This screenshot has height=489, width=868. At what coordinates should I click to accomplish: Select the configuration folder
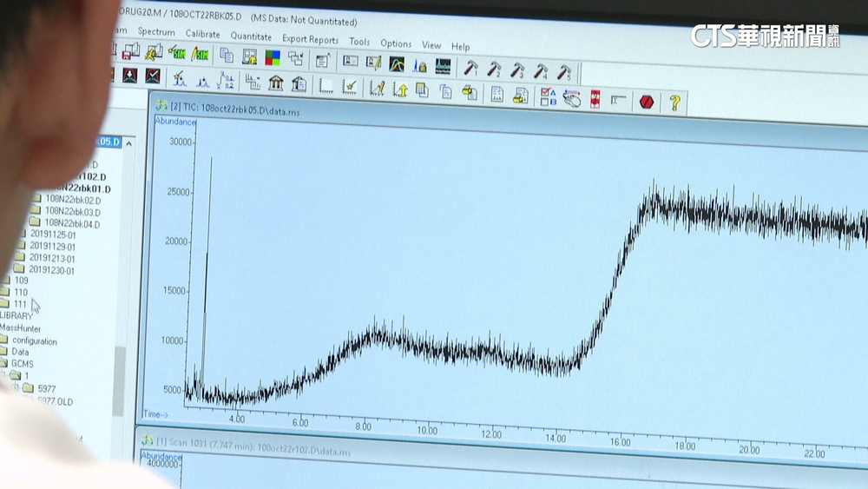35,341
